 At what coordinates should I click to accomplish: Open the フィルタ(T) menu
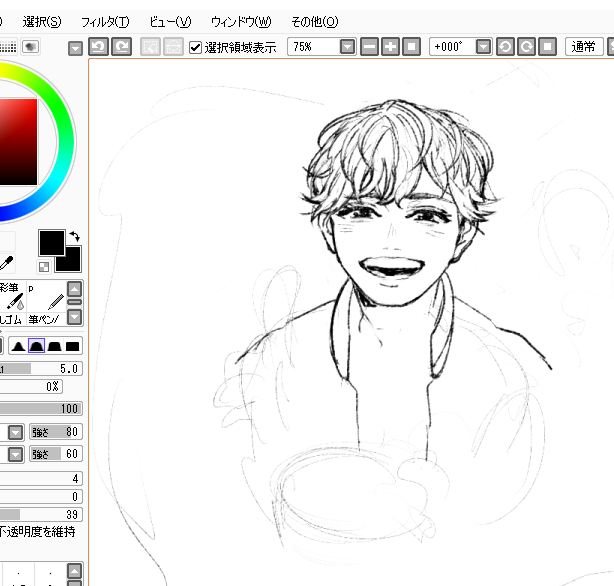[x=105, y=22]
